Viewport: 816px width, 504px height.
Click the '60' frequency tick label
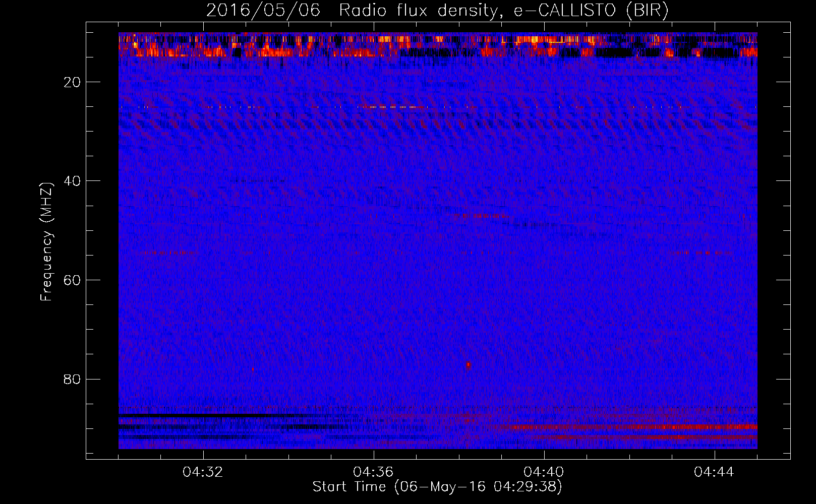pos(73,280)
